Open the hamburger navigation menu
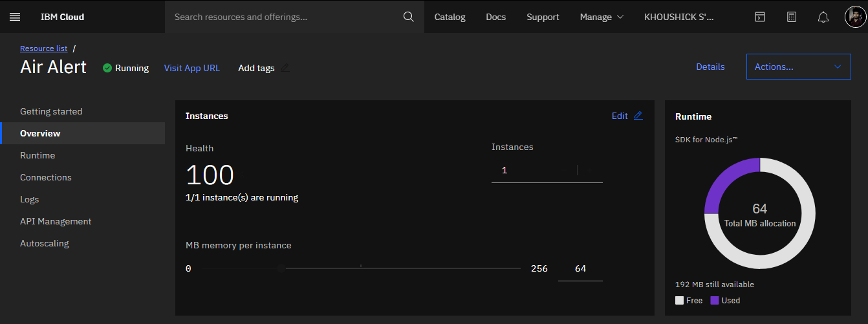This screenshot has width=868, height=324. [x=15, y=17]
